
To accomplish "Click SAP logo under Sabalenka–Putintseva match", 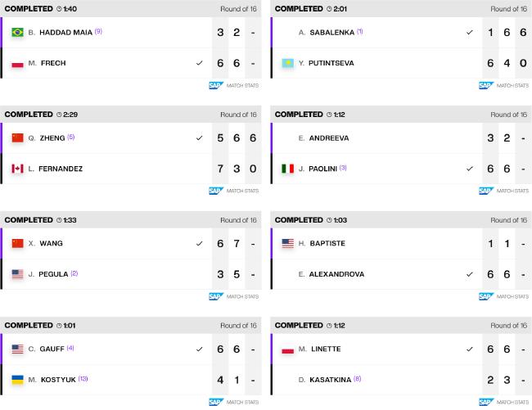I will (486, 85).
